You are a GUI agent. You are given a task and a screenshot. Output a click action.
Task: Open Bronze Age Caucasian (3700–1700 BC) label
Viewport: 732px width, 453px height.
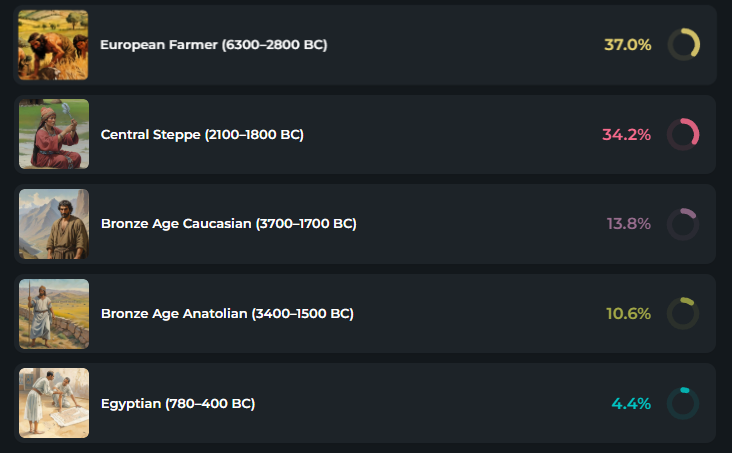[228, 224]
